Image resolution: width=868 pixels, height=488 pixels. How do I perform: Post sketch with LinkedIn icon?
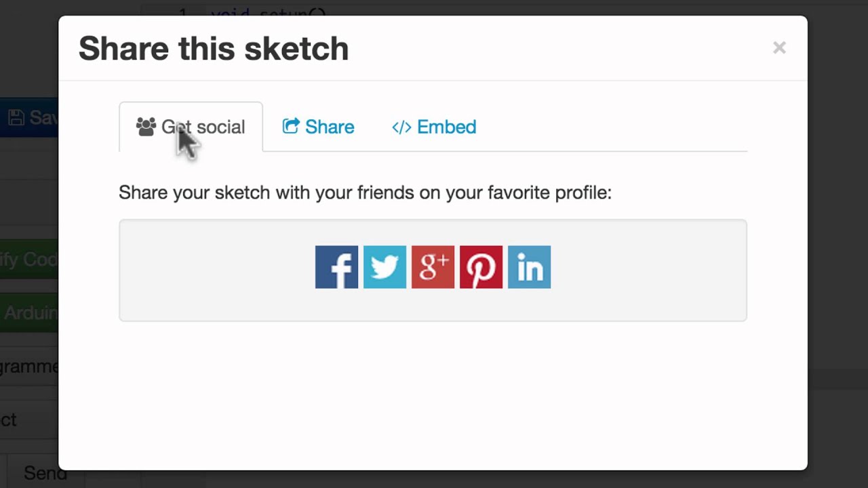[x=529, y=267]
